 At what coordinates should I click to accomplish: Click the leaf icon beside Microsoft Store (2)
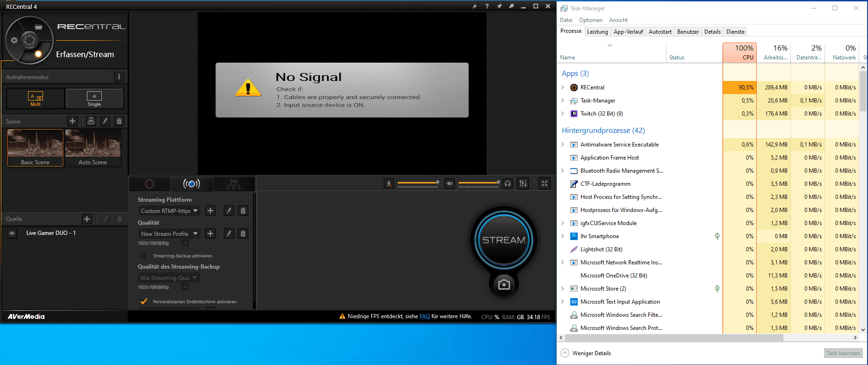pos(717,289)
